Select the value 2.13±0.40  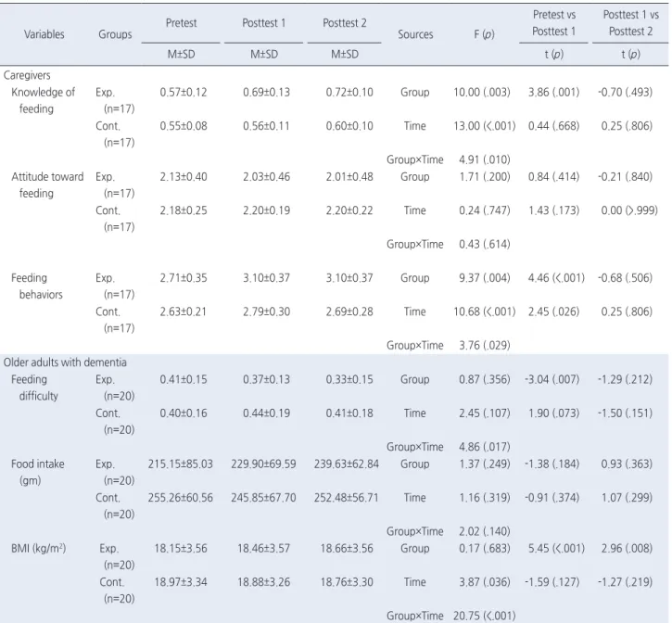pos(184,177)
